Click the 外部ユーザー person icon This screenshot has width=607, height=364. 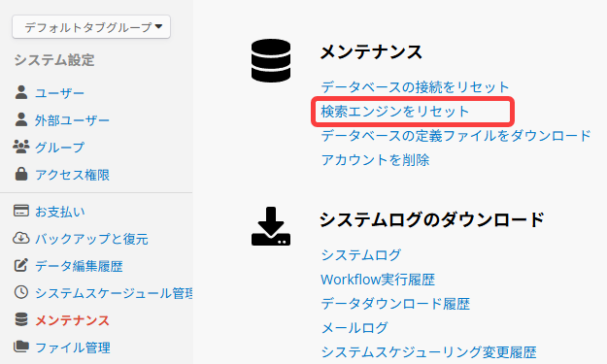21,119
